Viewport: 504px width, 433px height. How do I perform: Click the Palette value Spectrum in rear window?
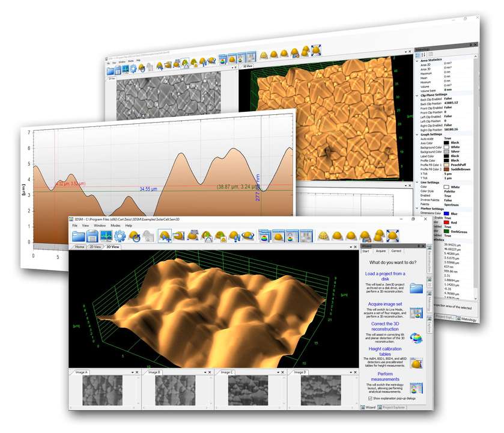(451, 204)
